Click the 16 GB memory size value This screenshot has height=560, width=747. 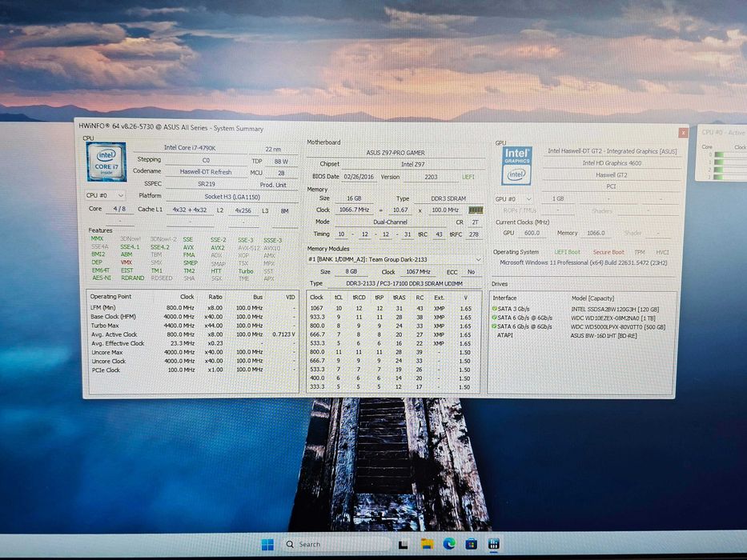tap(354, 198)
